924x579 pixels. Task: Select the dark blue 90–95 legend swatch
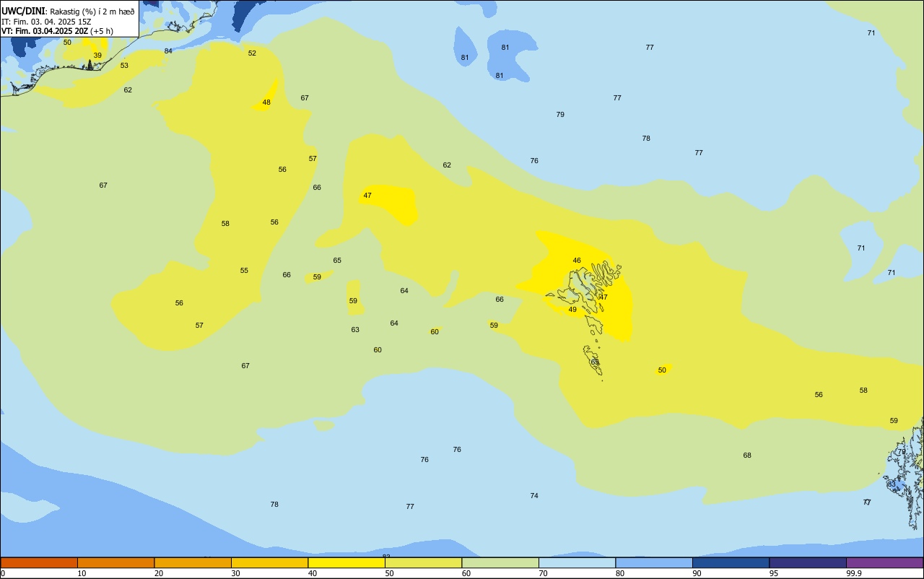coord(731,562)
